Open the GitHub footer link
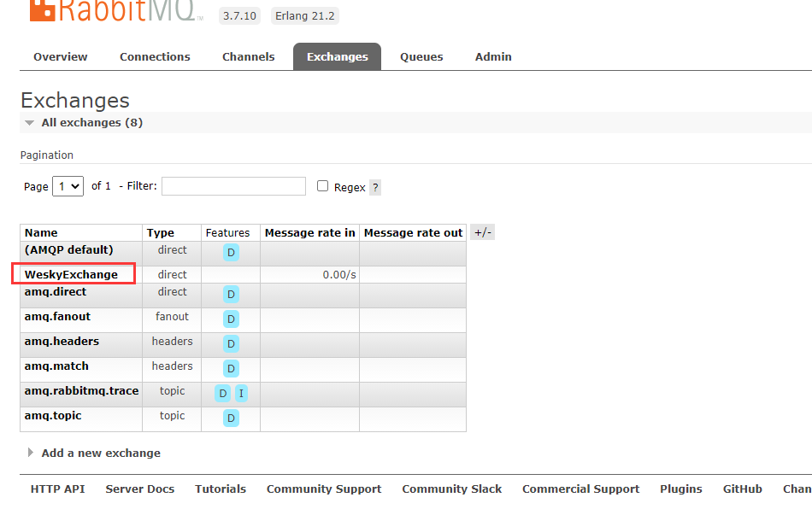This screenshot has height=515, width=812. tap(743, 489)
